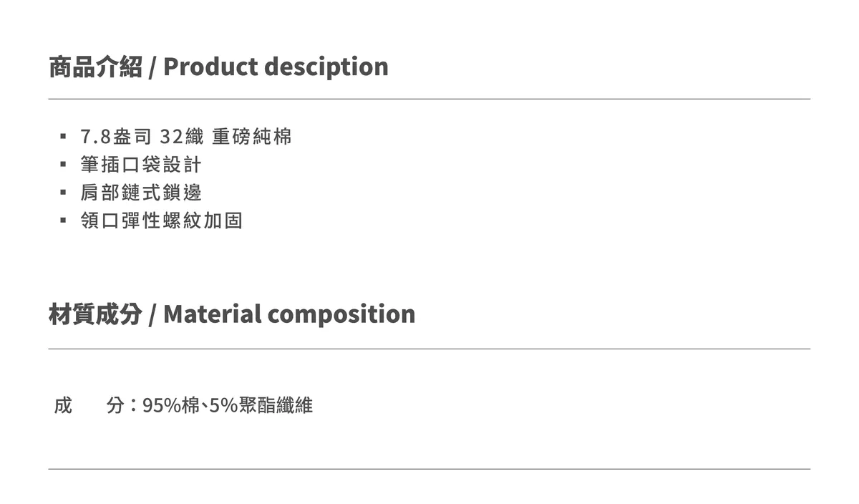
Task: Click the "筆插口袋設計" bullet line
Action: (141, 165)
